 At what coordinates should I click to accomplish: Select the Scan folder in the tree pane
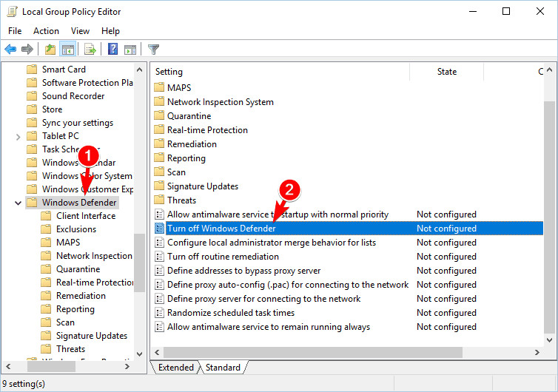click(x=65, y=322)
